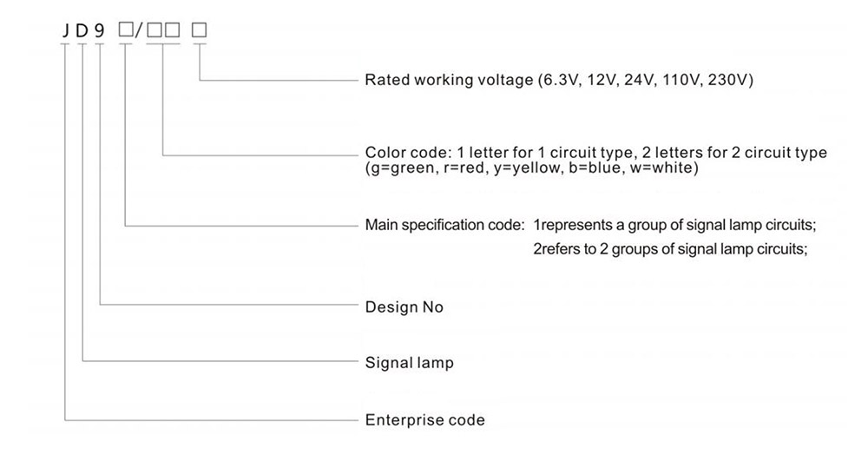Click the "1represents a group" description line
The height and width of the screenshot is (455, 868).
click(675, 226)
